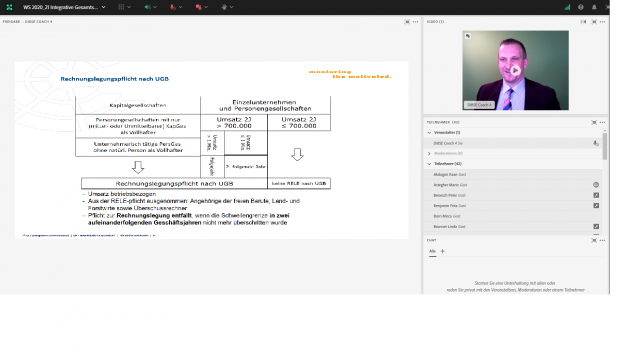
Task: Open Freigabe pod options menu
Action: [x=416, y=22]
